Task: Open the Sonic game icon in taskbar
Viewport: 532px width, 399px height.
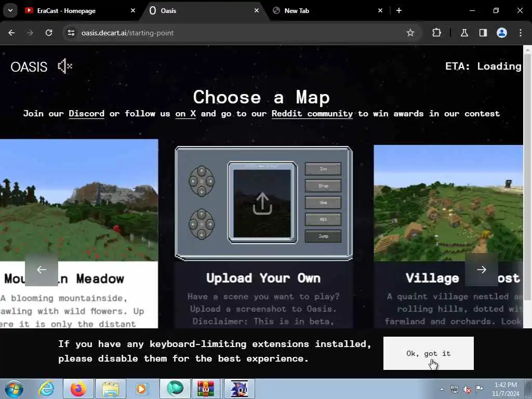Action: tap(240, 389)
